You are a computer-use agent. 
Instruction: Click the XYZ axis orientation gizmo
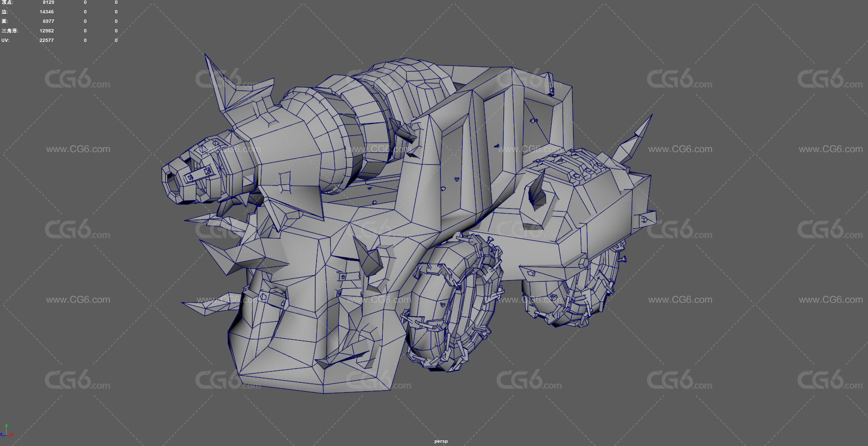point(6,431)
